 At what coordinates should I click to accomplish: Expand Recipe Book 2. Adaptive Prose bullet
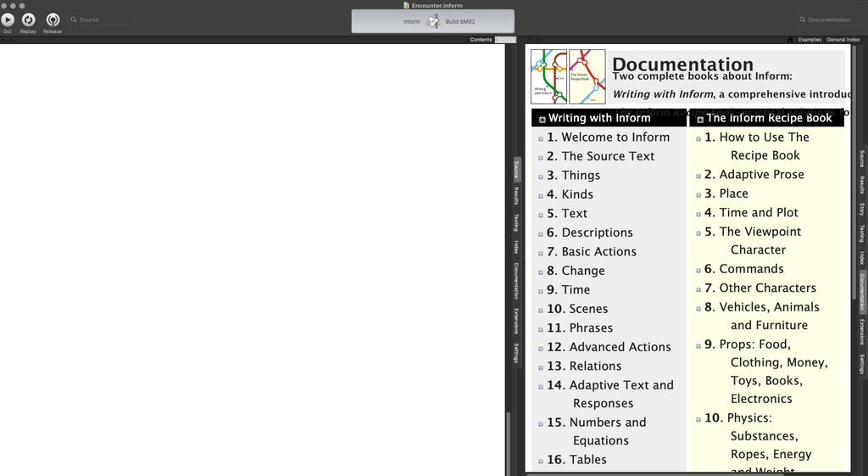698,176
